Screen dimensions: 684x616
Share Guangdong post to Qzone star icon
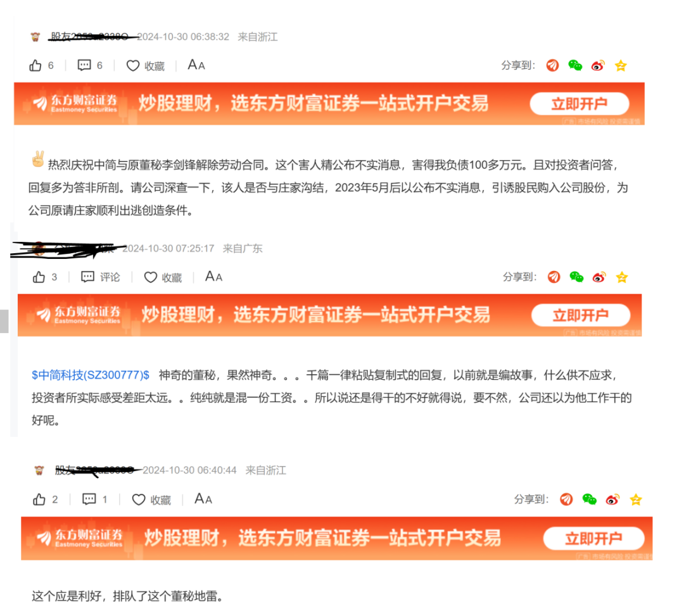click(x=622, y=277)
